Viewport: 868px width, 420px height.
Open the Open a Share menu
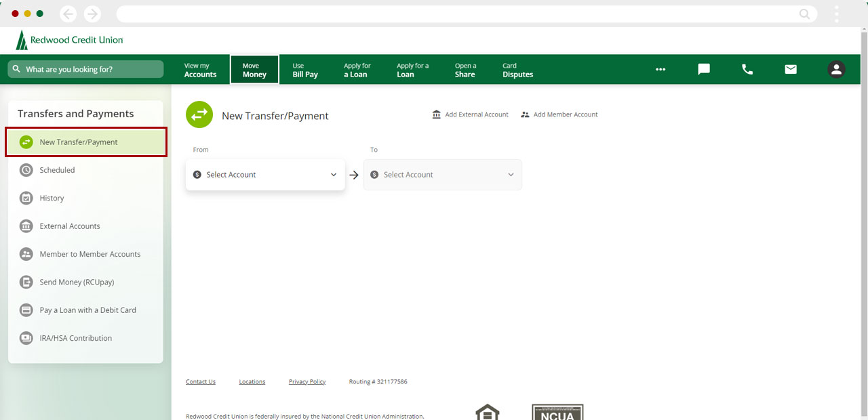tap(465, 70)
